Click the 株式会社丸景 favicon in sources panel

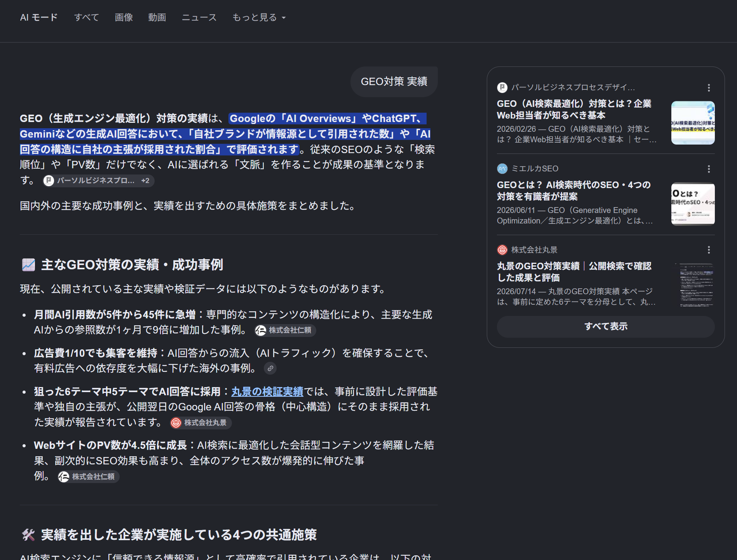pyautogui.click(x=502, y=250)
